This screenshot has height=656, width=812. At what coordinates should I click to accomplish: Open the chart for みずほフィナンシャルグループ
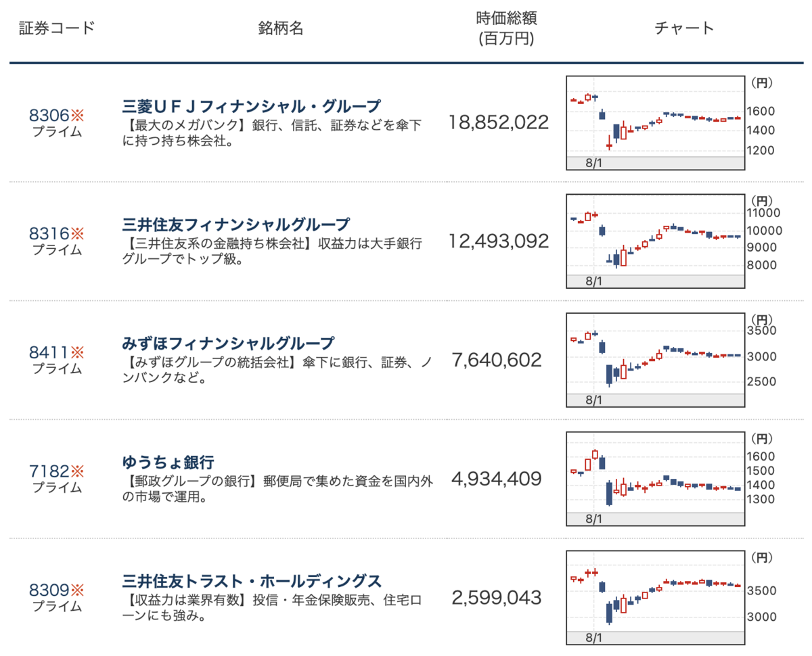pos(655,360)
